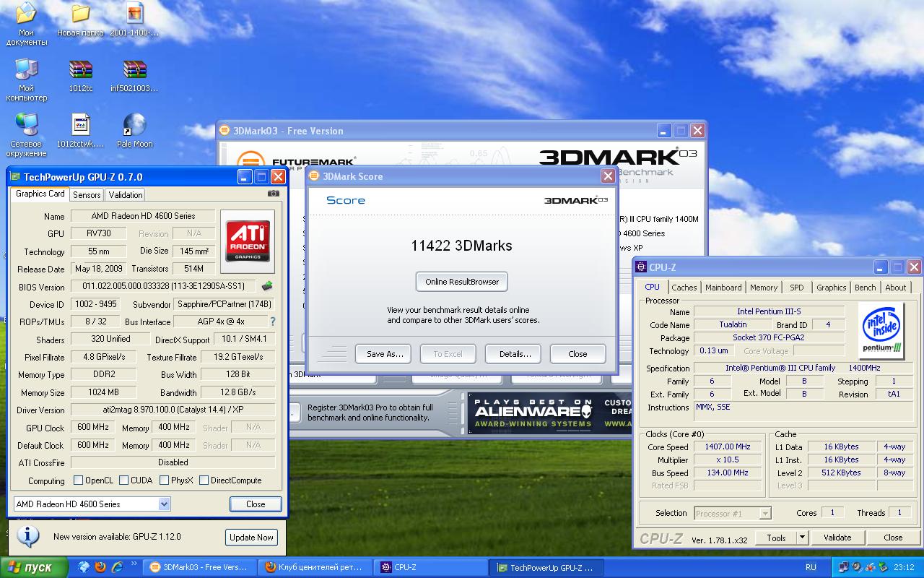Click the taskbar clock showing 23:12
The height and width of the screenshot is (578, 924).
[903, 567]
